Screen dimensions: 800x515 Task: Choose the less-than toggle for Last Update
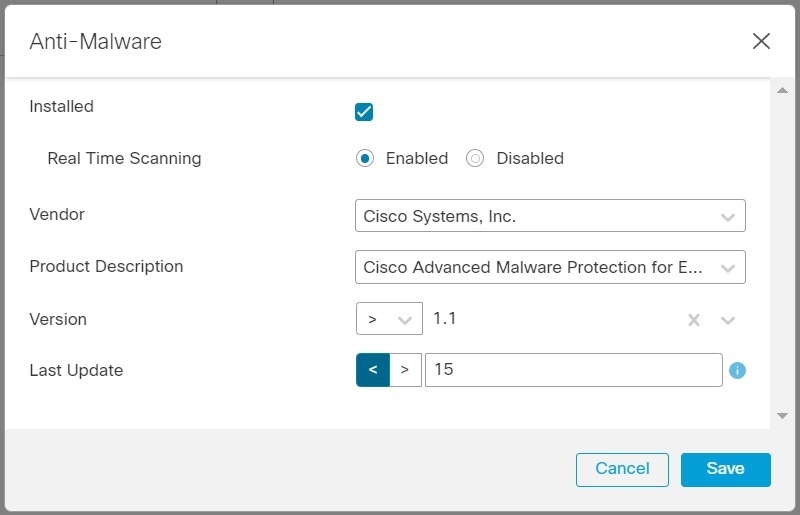[373, 370]
